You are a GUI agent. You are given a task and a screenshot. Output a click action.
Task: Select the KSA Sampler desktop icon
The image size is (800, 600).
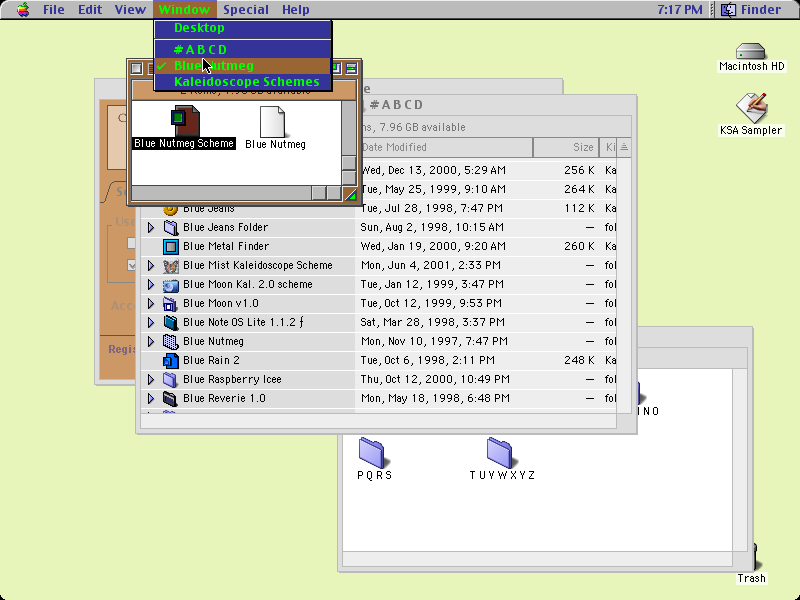[751, 108]
